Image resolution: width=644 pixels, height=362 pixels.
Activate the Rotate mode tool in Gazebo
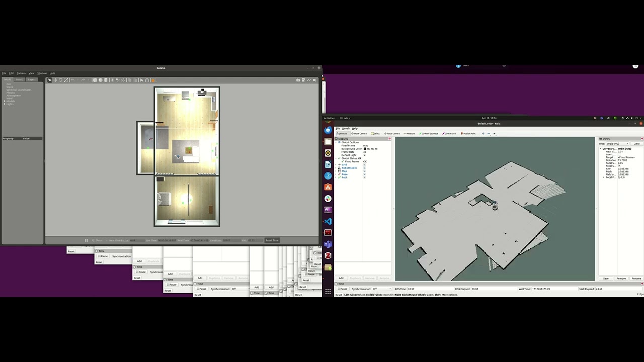[x=60, y=80]
